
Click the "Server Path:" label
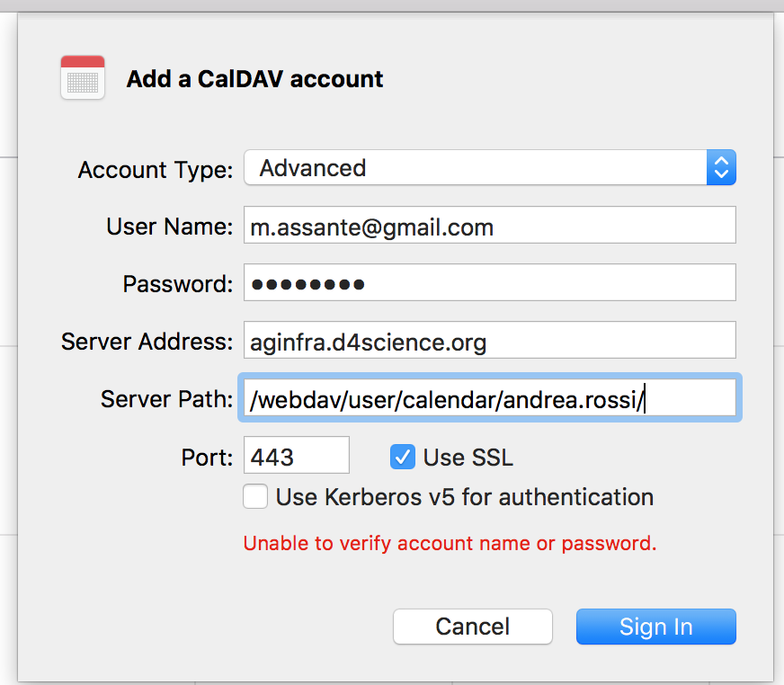[x=167, y=399]
